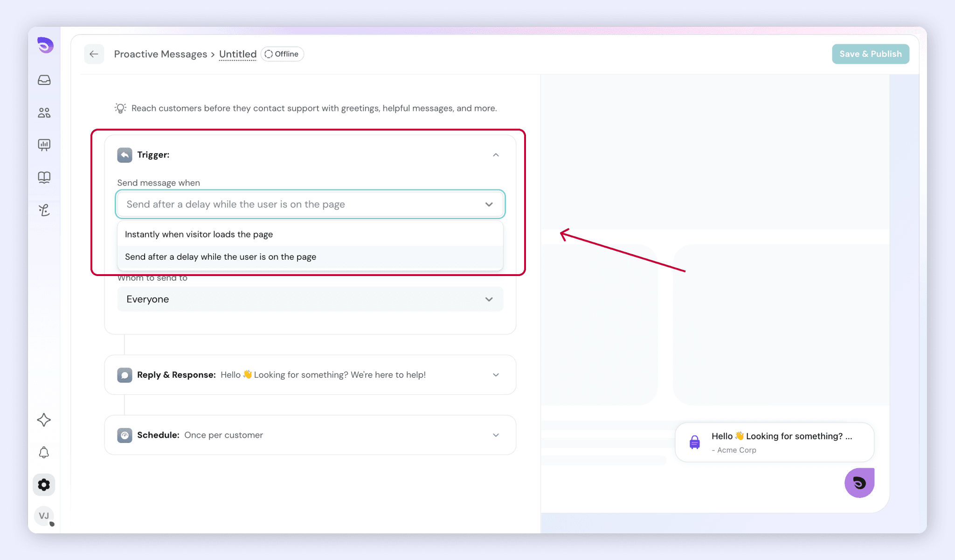Click the VJ user avatar
Image resolution: width=955 pixels, height=560 pixels.
tap(44, 516)
